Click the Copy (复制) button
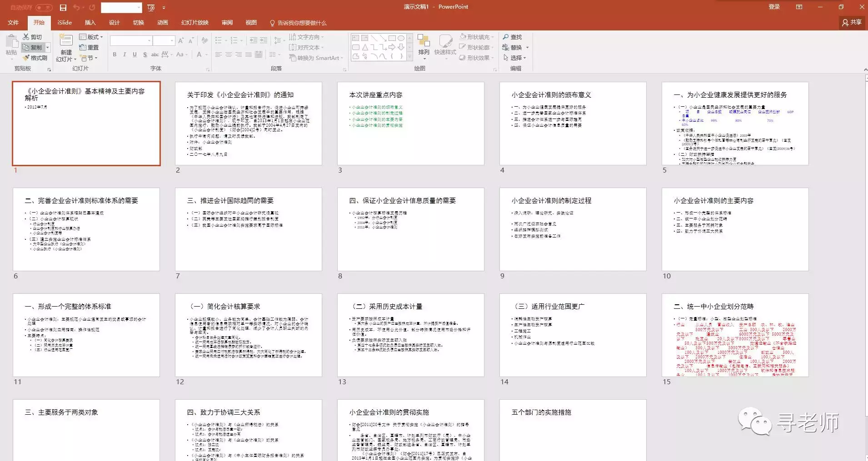Viewport: 868px width, 461px height. point(32,47)
